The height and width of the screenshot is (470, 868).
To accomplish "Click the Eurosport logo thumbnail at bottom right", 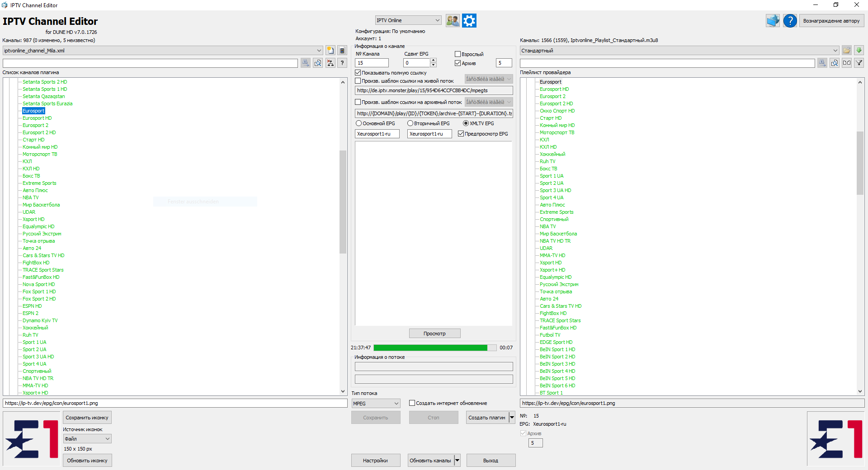I will 836,439.
